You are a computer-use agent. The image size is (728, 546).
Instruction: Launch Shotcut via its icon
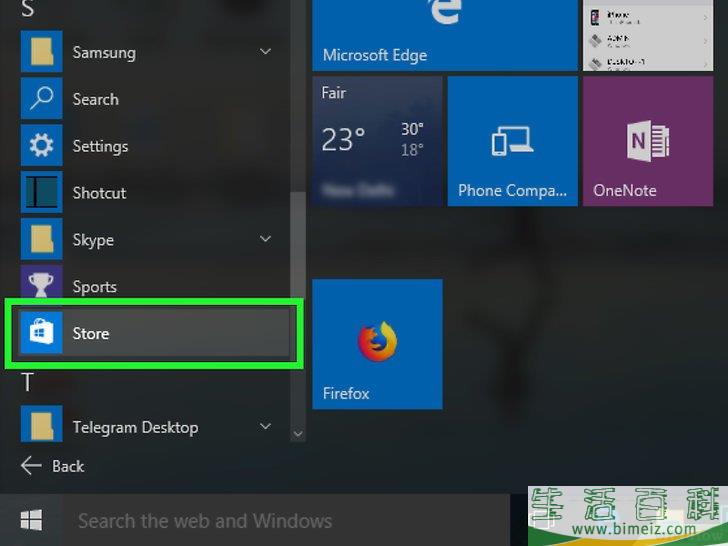(41, 192)
